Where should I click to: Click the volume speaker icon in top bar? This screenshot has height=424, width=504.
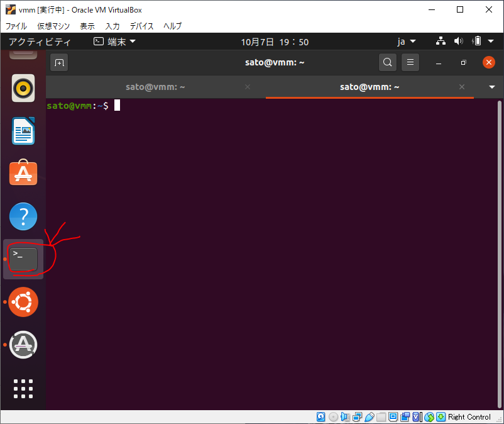tap(458, 41)
